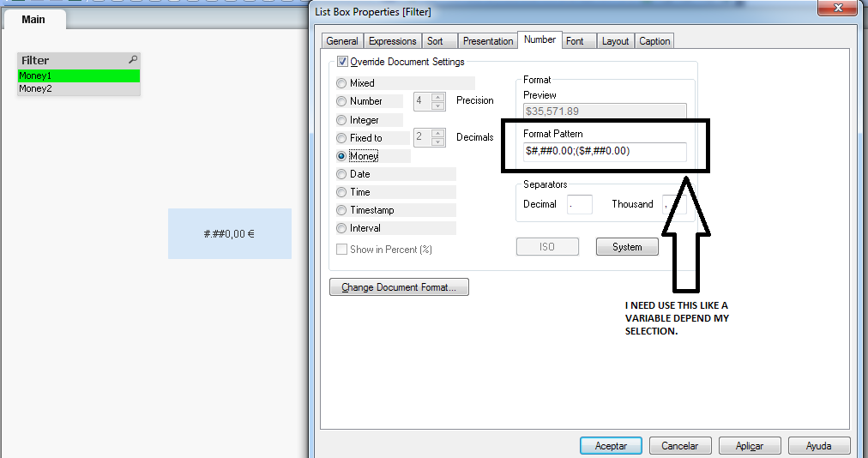
Task: Increase the Decimals stepper value
Action: click(x=438, y=134)
